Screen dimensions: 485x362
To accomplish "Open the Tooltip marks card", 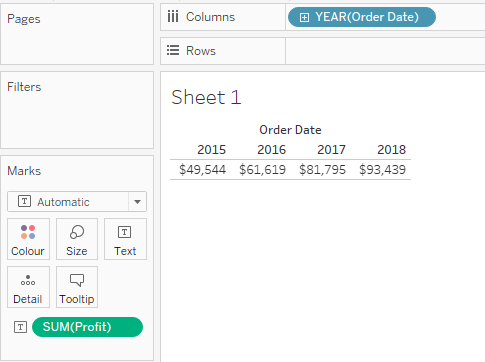I will [77, 287].
